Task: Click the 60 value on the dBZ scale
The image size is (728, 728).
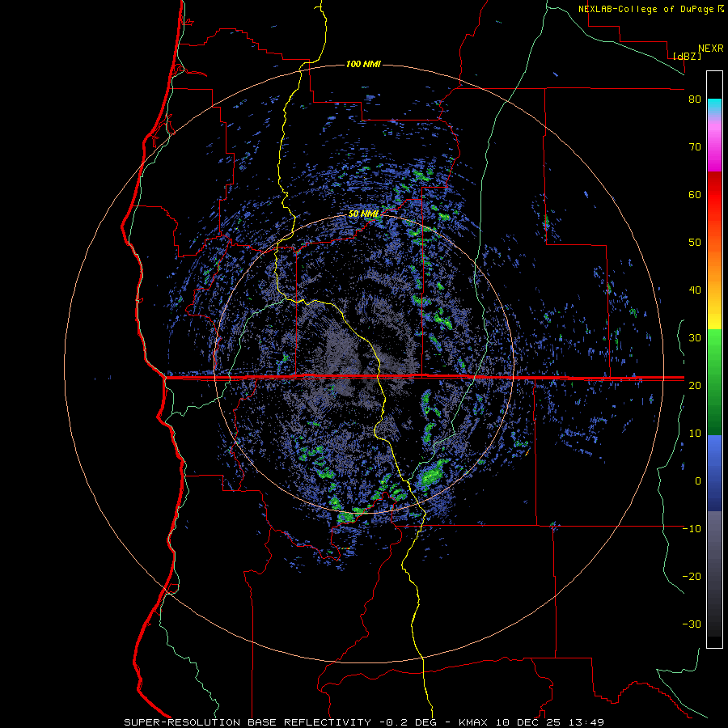Action: tap(695, 194)
